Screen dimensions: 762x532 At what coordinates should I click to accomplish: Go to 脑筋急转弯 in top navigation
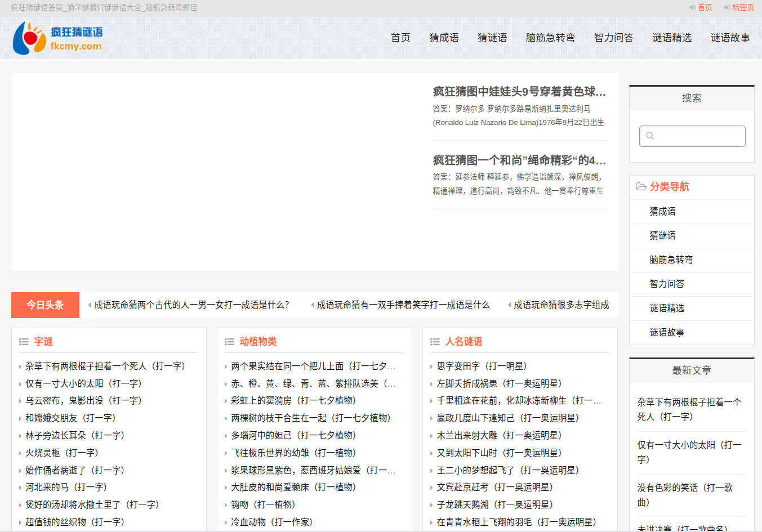tap(550, 38)
